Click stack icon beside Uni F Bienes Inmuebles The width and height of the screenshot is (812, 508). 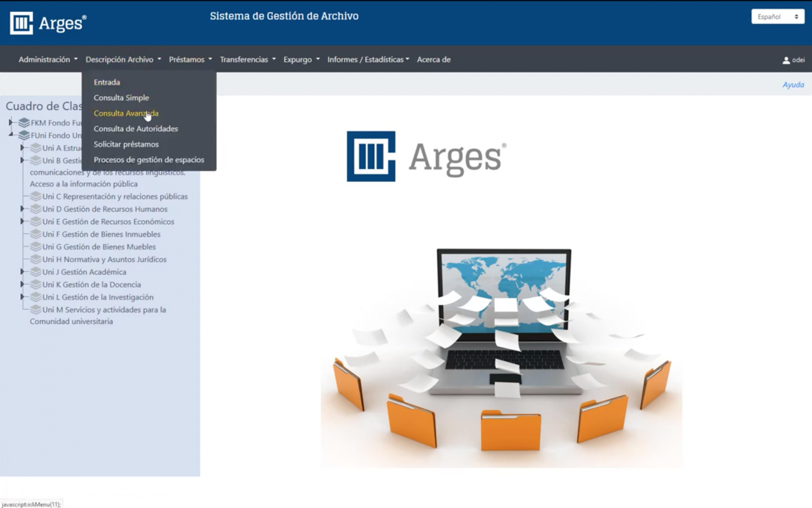pyautogui.click(x=36, y=234)
